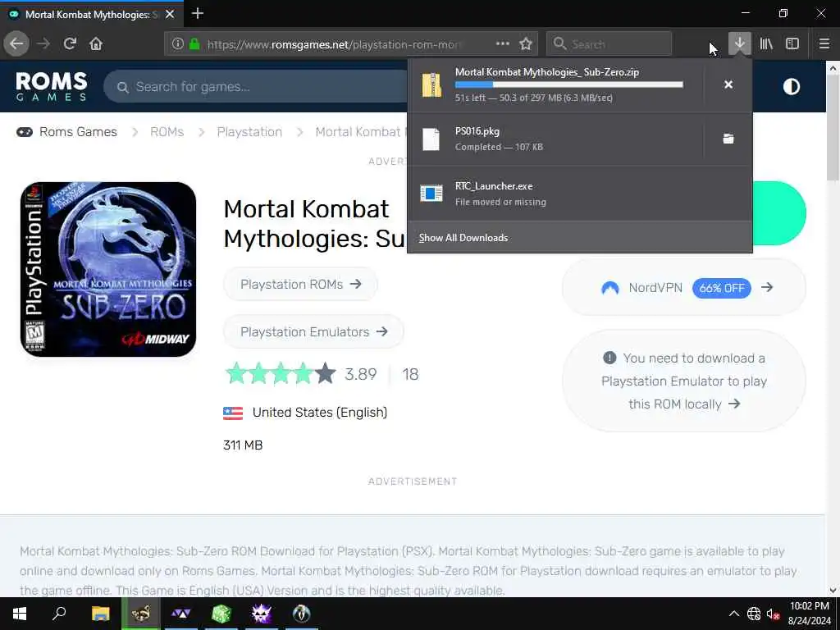Go to Roms Games breadcrumb link
840x630 pixels.
[78, 132]
